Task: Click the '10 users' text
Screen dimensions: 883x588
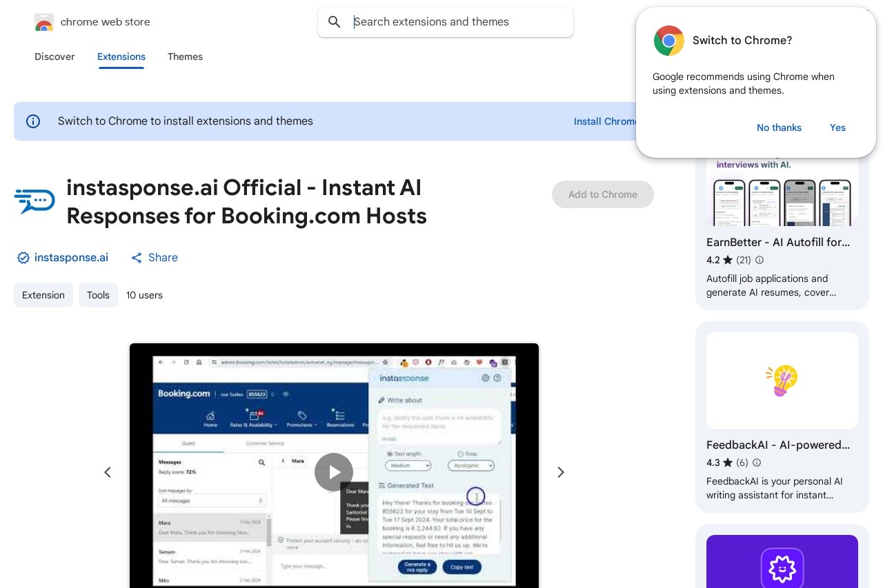Action: (x=144, y=295)
